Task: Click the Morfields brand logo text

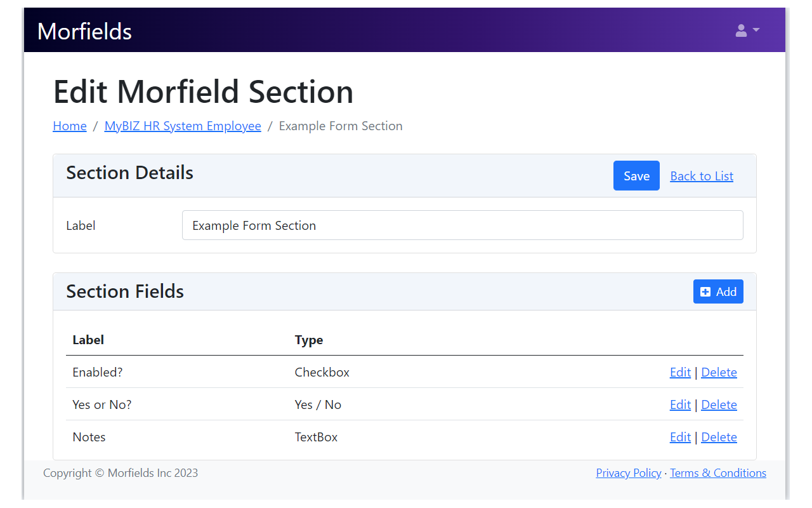Action: point(84,31)
